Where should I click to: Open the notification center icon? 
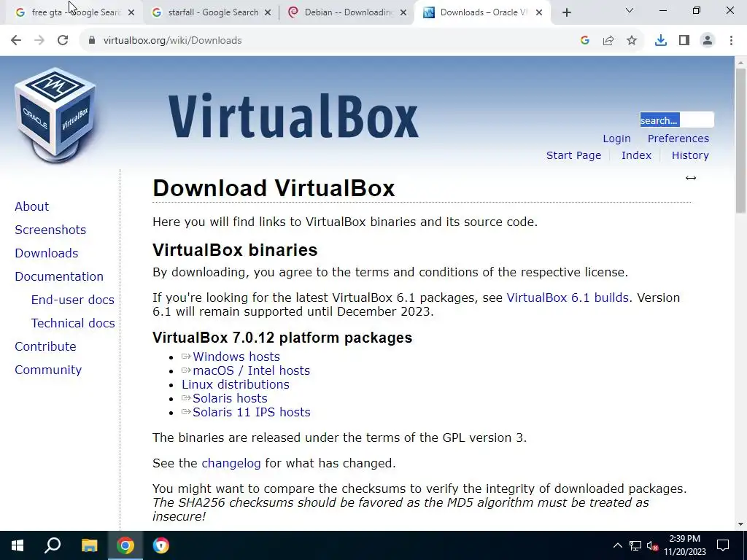click(x=723, y=545)
